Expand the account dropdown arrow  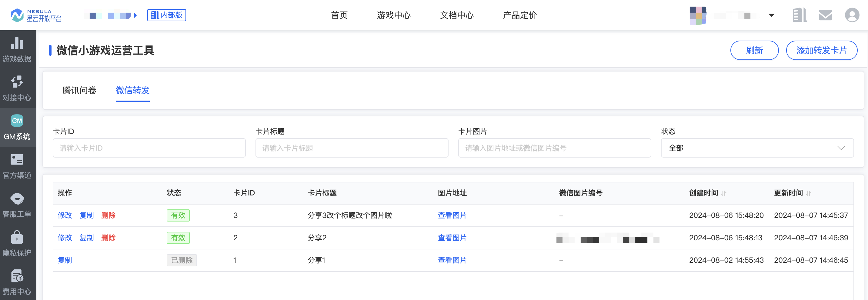point(771,15)
